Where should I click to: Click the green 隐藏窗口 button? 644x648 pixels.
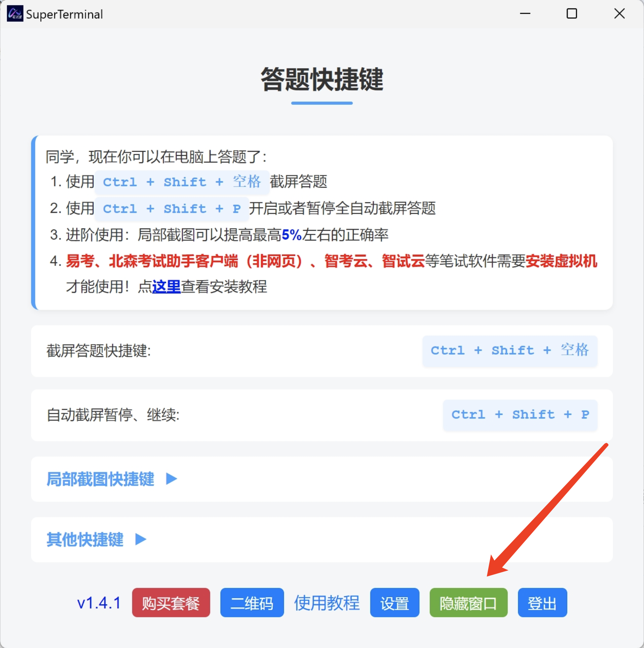click(x=469, y=603)
